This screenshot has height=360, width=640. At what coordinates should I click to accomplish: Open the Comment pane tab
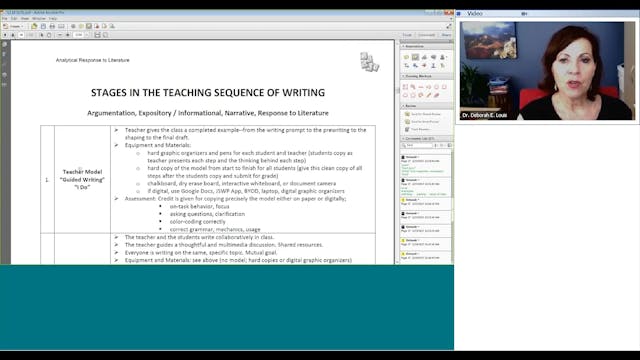pos(427,35)
